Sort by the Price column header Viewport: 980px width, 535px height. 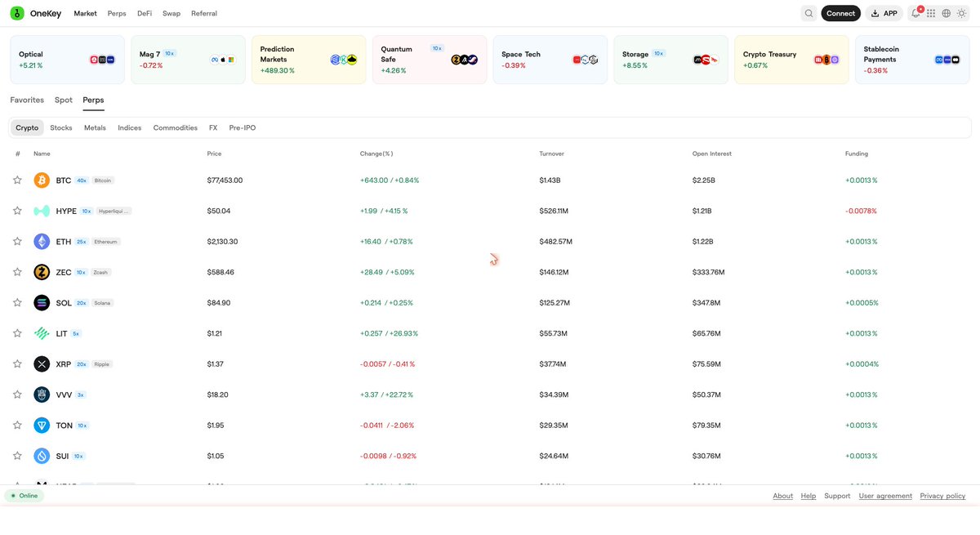point(214,154)
